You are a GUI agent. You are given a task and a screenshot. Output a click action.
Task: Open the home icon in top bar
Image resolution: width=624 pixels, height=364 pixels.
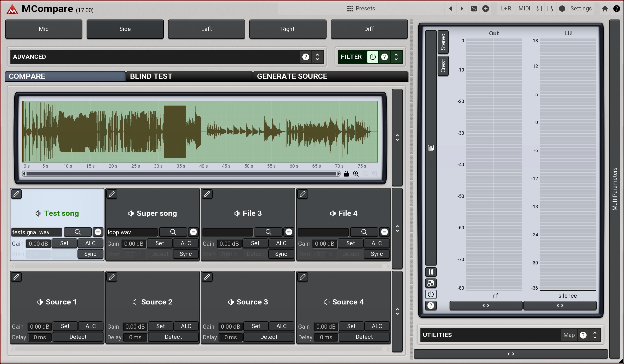605,9
